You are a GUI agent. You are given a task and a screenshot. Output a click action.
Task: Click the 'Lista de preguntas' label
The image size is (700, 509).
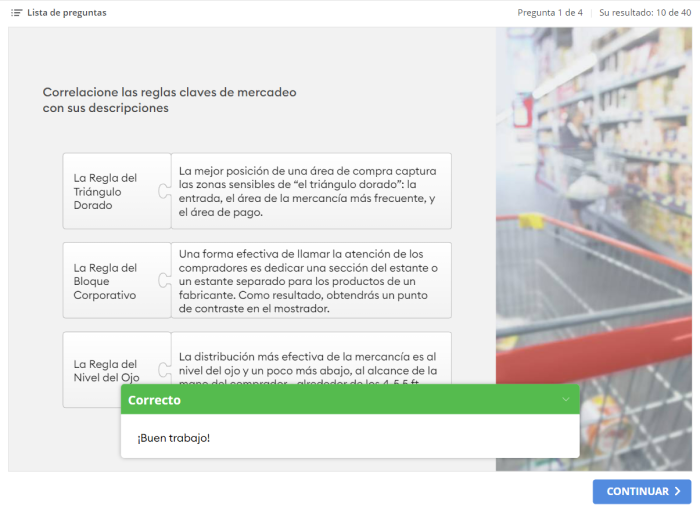tap(66, 13)
